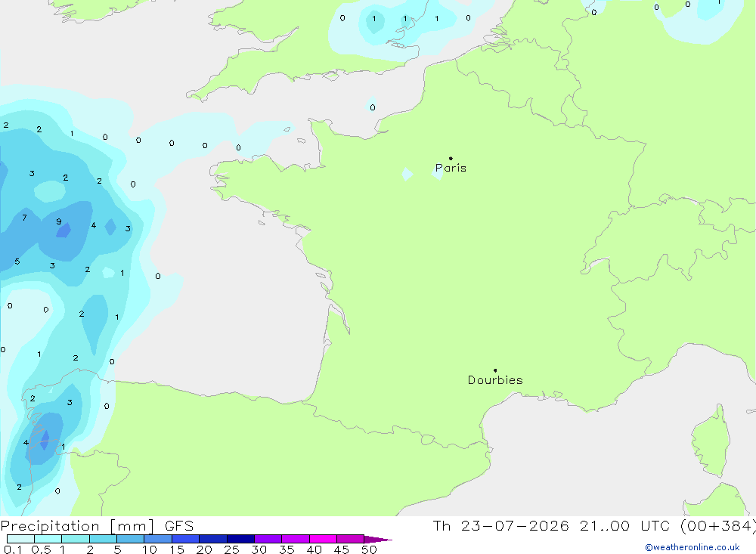Pick the 20–25 mm dark blue legend swatch
This screenshot has height=554, width=756.
212,539
